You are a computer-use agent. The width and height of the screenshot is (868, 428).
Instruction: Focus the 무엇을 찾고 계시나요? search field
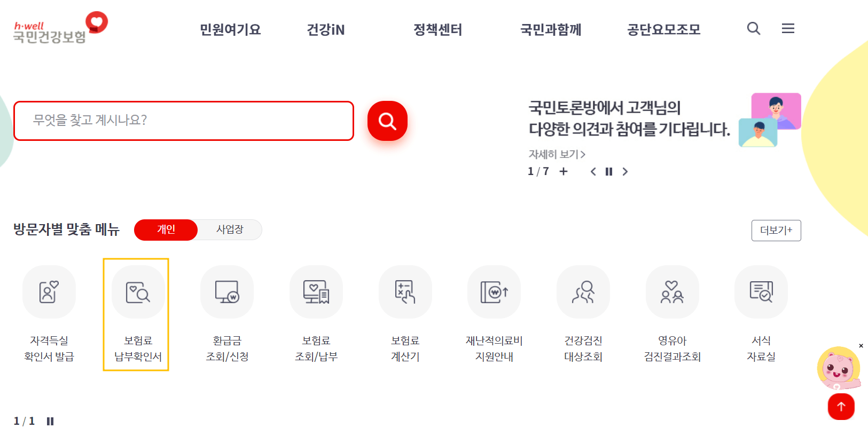coord(184,121)
